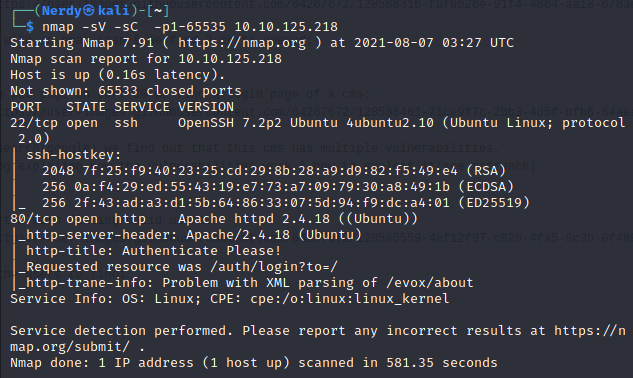The height and width of the screenshot is (378, 633).
Task: Click the /auth/login?to=/ path
Action: point(274,267)
